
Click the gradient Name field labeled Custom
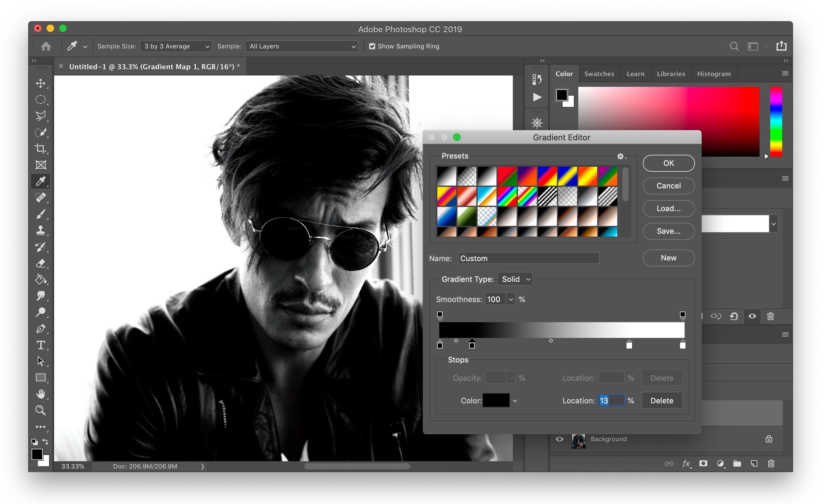pyautogui.click(x=528, y=258)
